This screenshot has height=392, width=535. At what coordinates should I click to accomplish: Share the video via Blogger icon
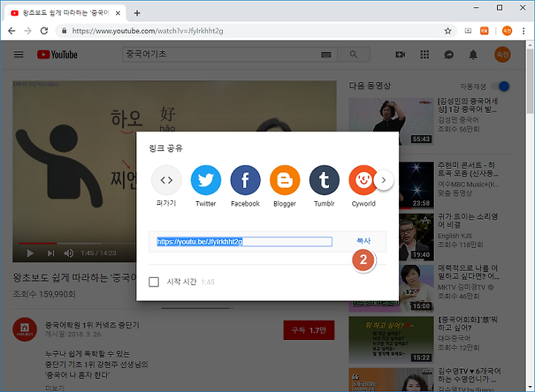285,180
